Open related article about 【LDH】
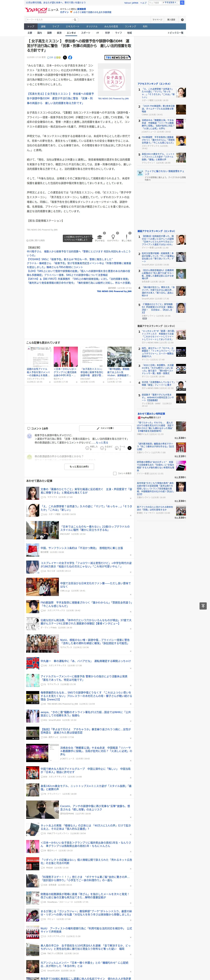 coord(79,273)
